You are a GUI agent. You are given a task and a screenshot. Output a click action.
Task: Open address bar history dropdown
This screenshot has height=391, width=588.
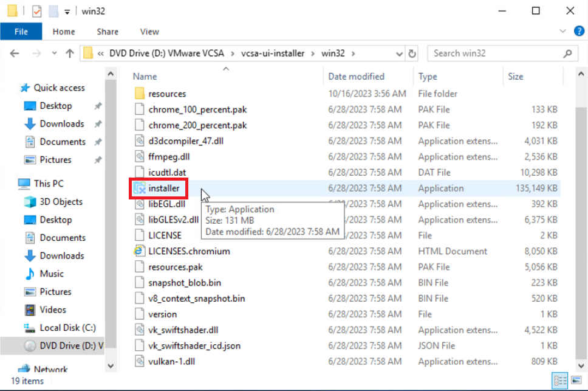(x=398, y=54)
